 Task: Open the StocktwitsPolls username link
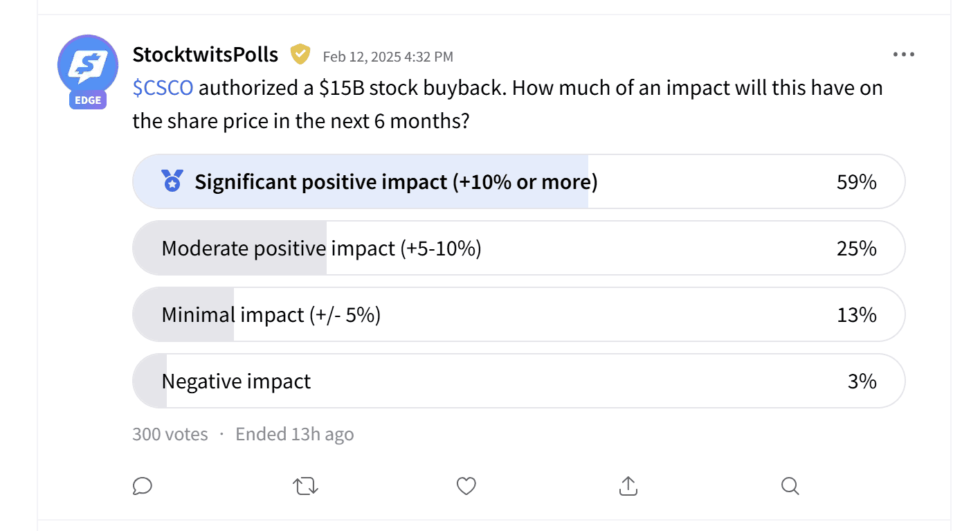tap(206, 55)
